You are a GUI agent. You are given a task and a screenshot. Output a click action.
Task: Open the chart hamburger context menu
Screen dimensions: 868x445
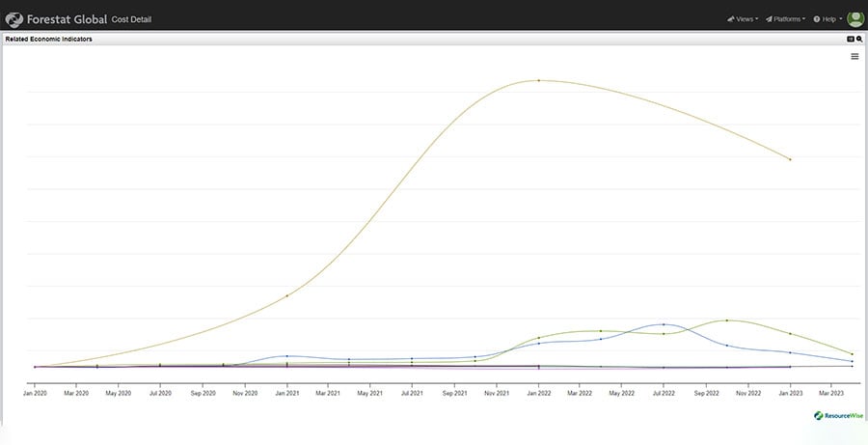tap(854, 57)
